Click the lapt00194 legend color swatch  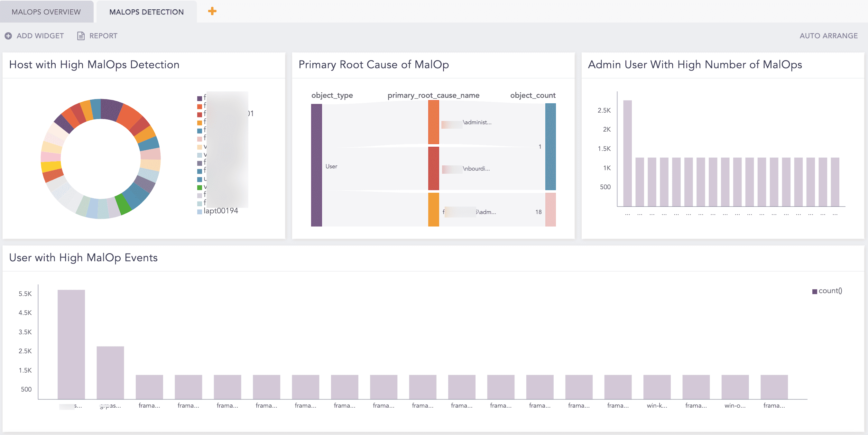(x=199, y=212)
